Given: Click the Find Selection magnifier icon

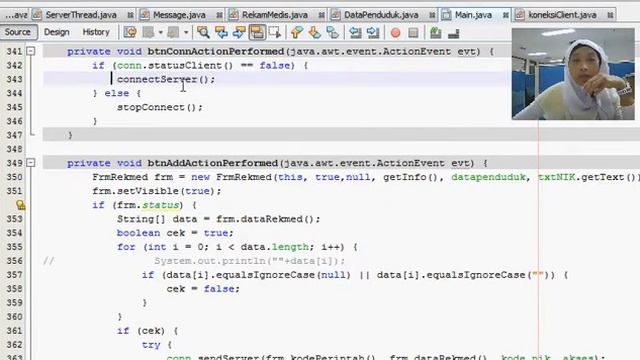Looking at the screenshot, I should (x=203, y=32).
